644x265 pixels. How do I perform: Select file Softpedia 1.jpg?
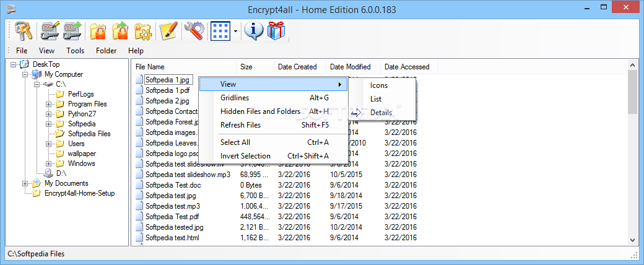(x=167, y=80)
